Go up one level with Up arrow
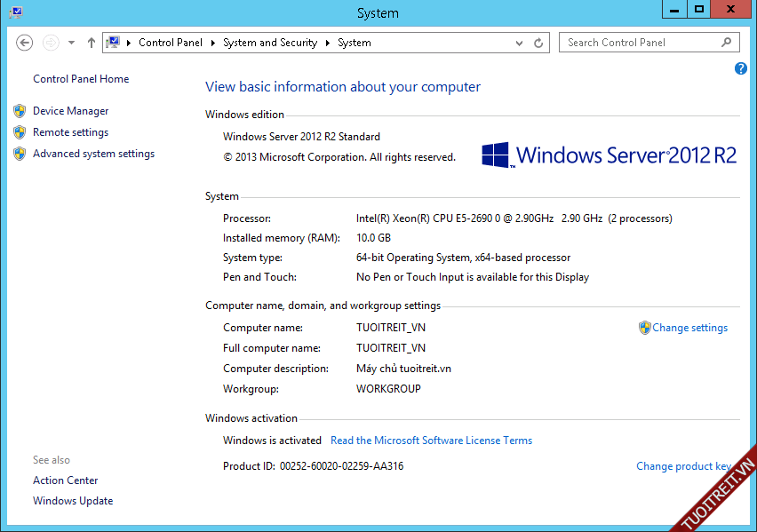 point(91,43)
